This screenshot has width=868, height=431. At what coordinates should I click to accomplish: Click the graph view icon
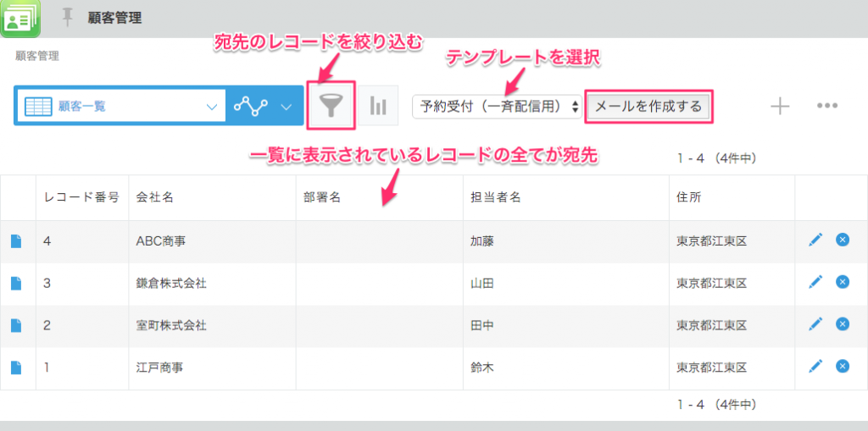(x=251, y=106)
